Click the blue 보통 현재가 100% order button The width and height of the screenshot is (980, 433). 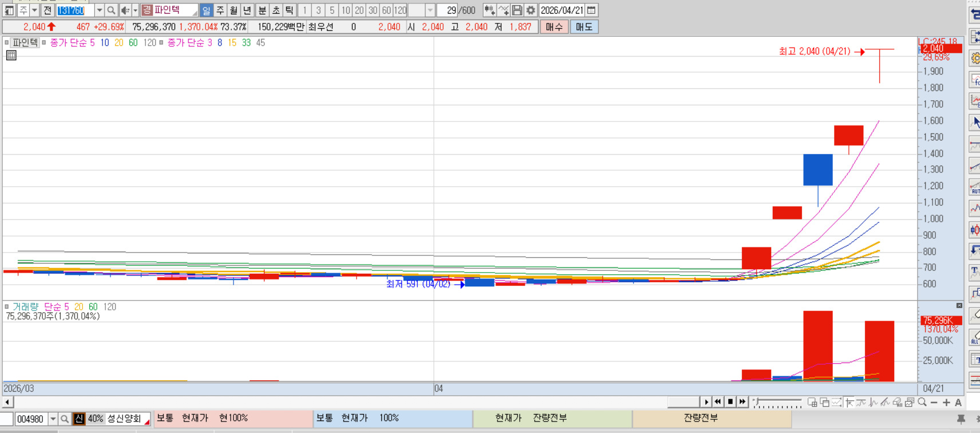click(393, 419)
